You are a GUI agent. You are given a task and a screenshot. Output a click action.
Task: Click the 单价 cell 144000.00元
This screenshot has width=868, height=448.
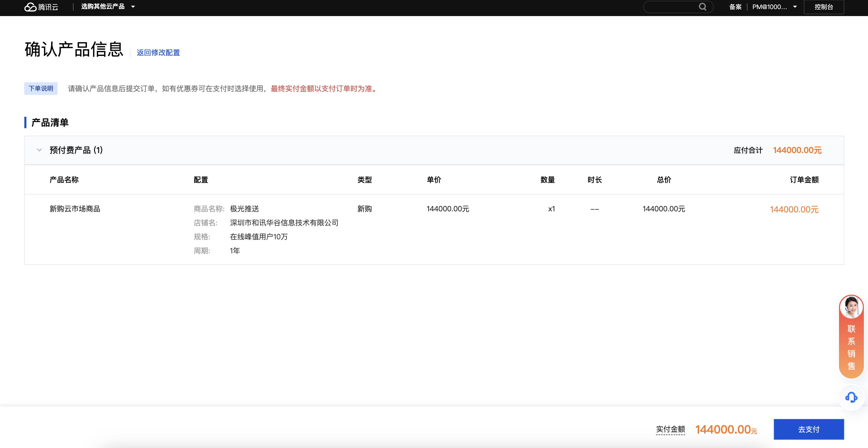[448, 209]
